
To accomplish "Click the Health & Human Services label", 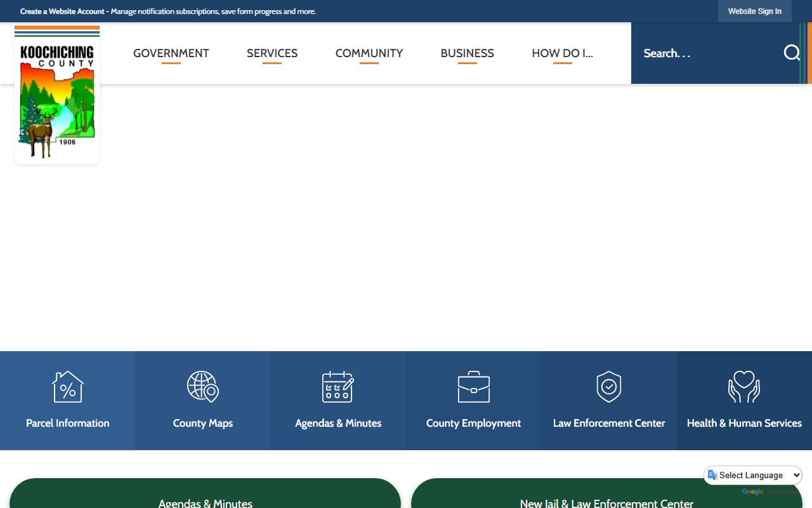I will point(744,423).
